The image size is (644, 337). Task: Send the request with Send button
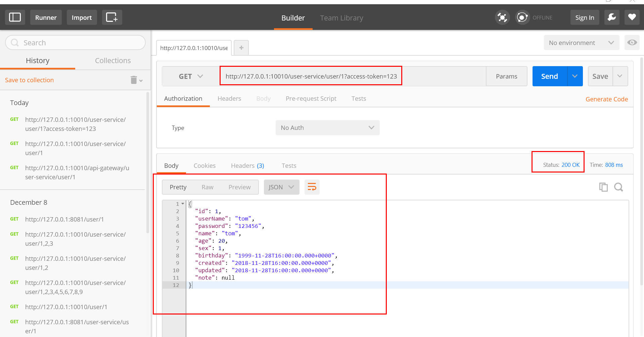pos(550,77)
